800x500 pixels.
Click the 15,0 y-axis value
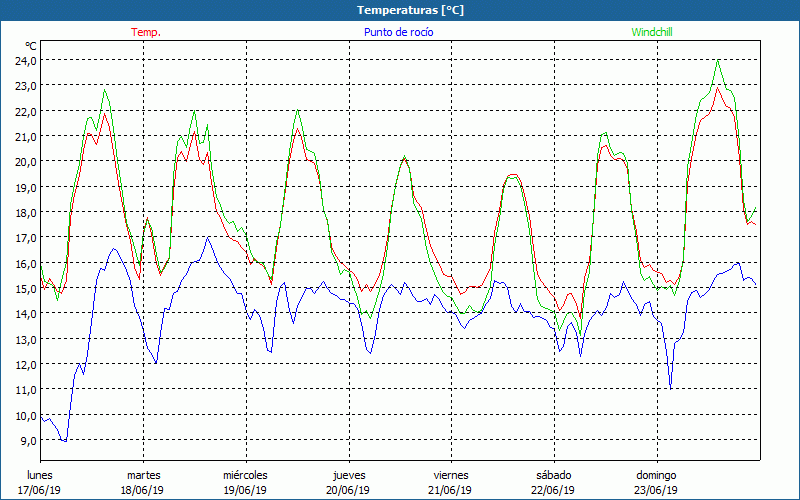coord(26,289)
